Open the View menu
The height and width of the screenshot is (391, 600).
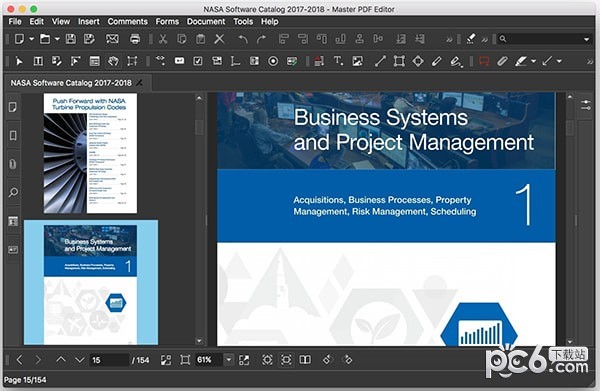[x=61, y=21]
